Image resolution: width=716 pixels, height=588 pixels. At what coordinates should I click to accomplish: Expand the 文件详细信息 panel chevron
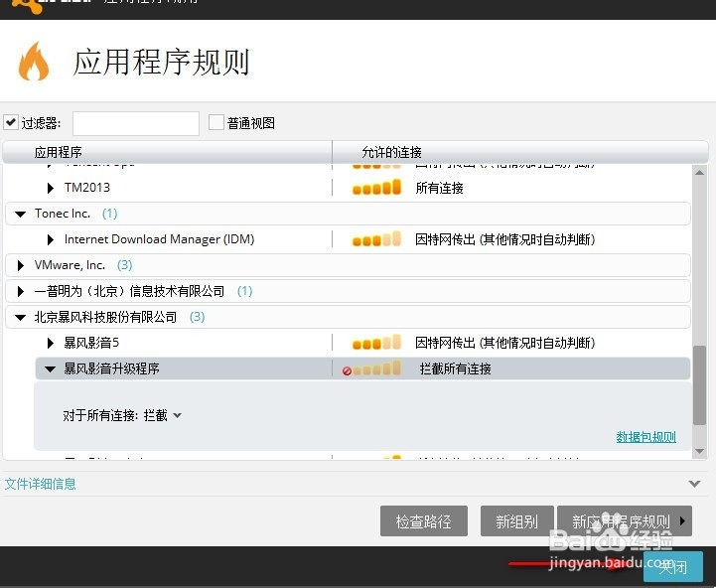pos(694,484)
